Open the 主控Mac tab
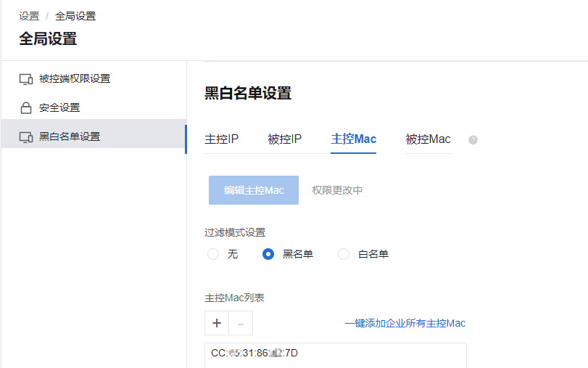This screenshot has width=588, height=368. [353, 139]
